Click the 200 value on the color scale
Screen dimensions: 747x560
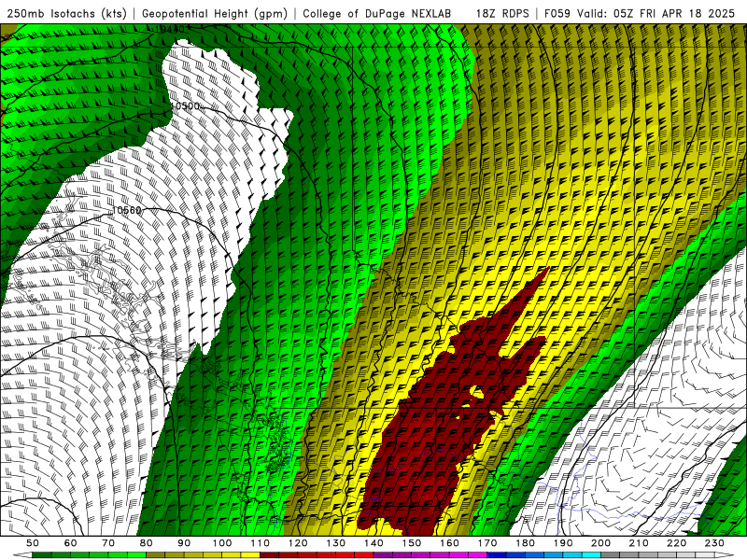(601, 543)
